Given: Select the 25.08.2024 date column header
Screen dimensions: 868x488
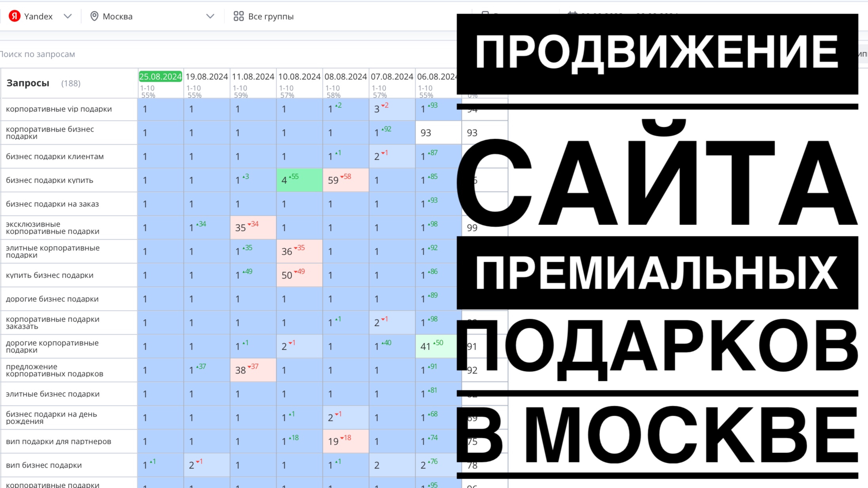Looking at the screenshot, I should point(160,77).
